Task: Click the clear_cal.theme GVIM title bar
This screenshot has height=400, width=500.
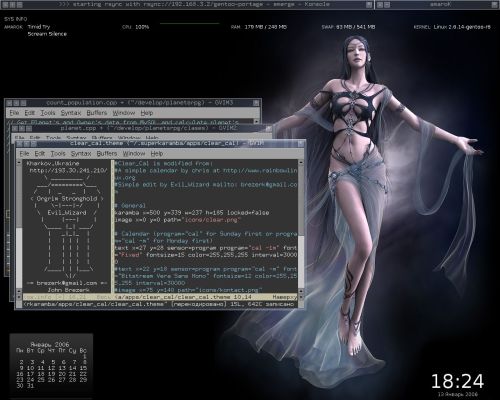Action: pos(160,144)
